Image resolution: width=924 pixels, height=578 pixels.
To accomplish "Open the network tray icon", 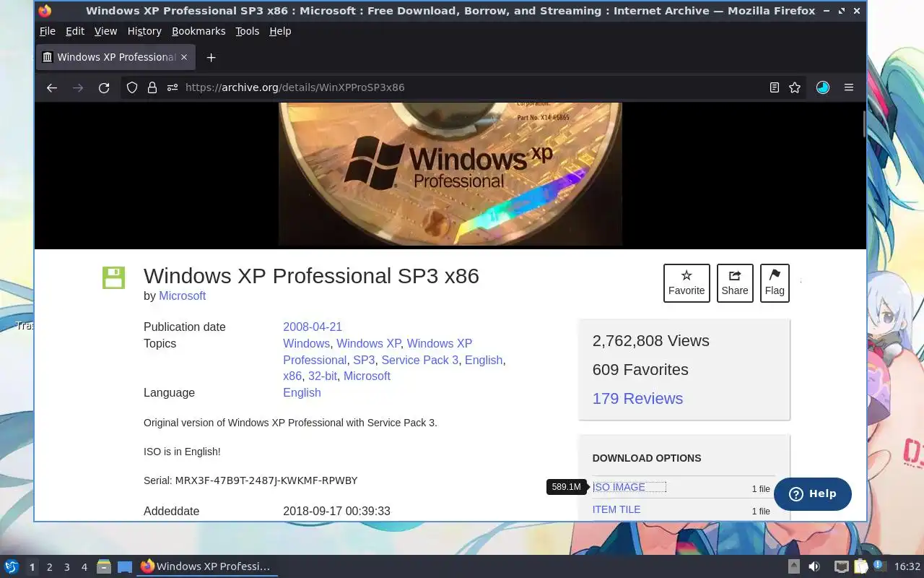I will (x=841, y=566).
